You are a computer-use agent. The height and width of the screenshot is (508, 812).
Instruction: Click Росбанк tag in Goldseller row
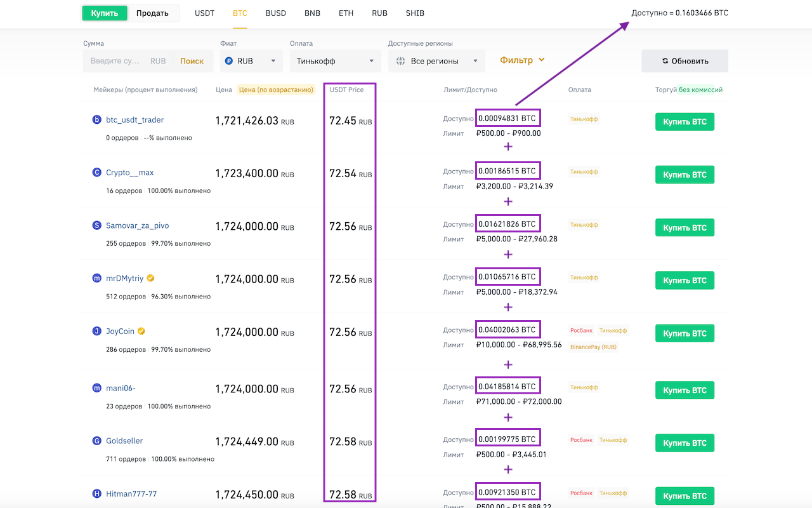pyautogui.click(x=581, y=440)
